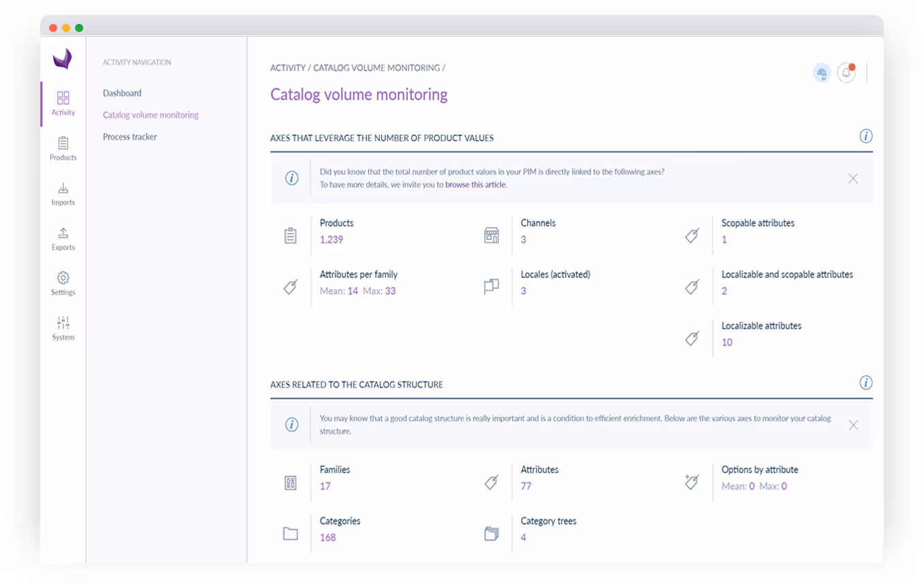The width and height of the screenshot is (924, 584).
Task: Open the Activity section in the sidebar
Action: 63,104
